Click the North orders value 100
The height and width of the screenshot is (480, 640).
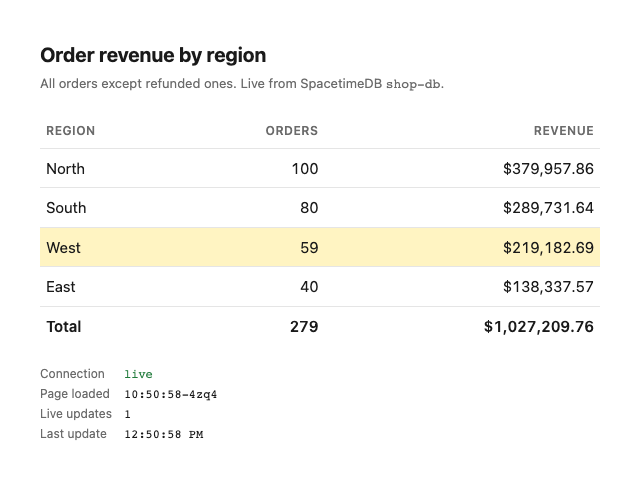click(304, 169)
